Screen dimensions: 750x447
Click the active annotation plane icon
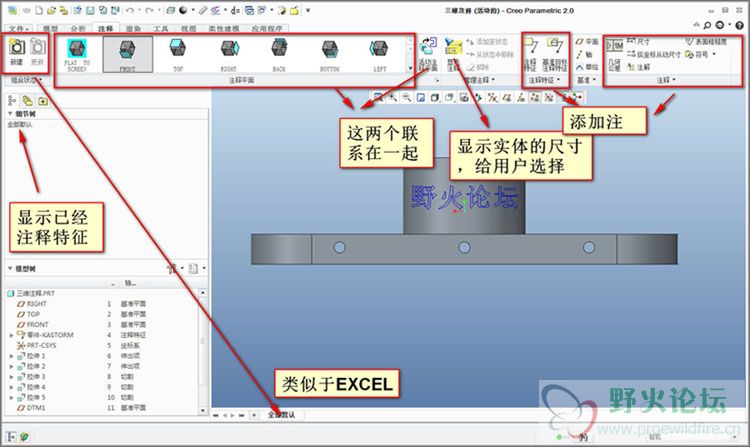[x=428, y=47]
